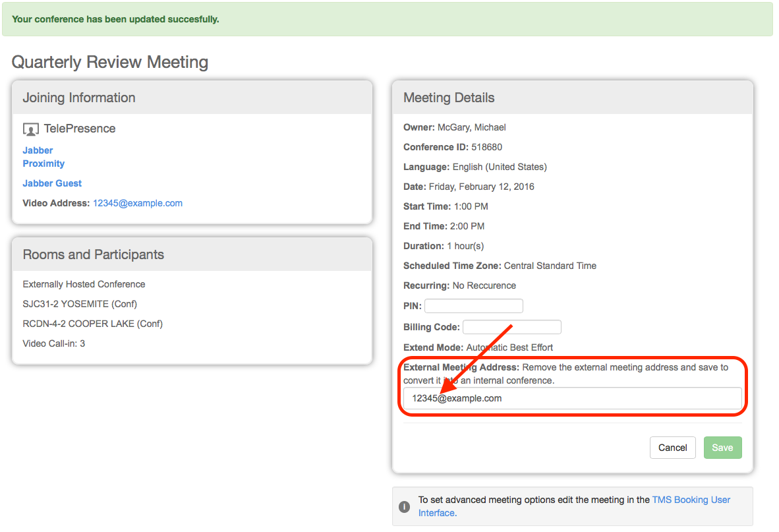The width and height of the screenshot is (779, 532).
Task: Click the 'Conference ID: 518680' line
Action: tap(453, 147)
